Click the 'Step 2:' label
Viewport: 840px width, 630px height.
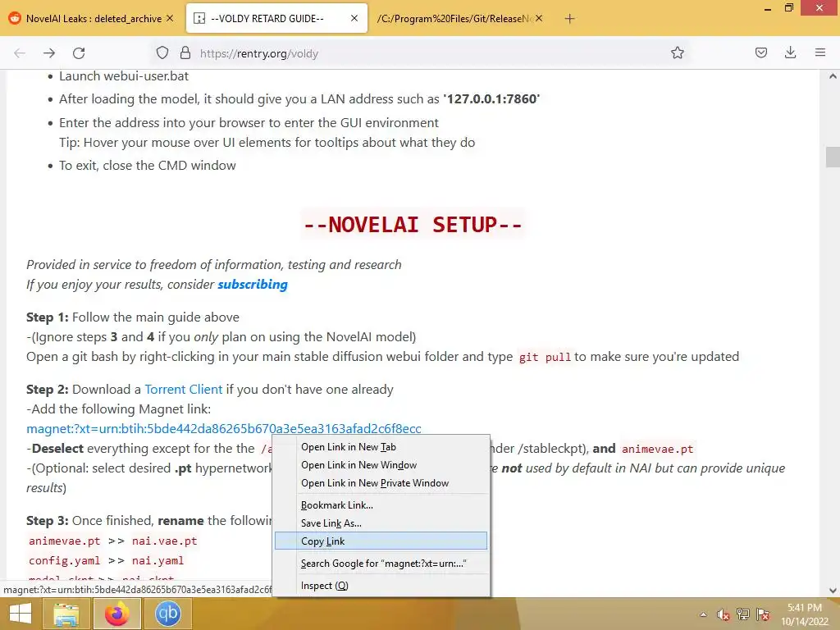(47, 390)
